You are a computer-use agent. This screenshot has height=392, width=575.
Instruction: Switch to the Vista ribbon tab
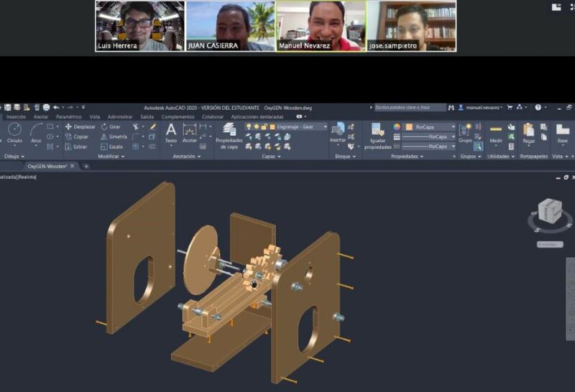pyautogui.click(x=95, y=117)
